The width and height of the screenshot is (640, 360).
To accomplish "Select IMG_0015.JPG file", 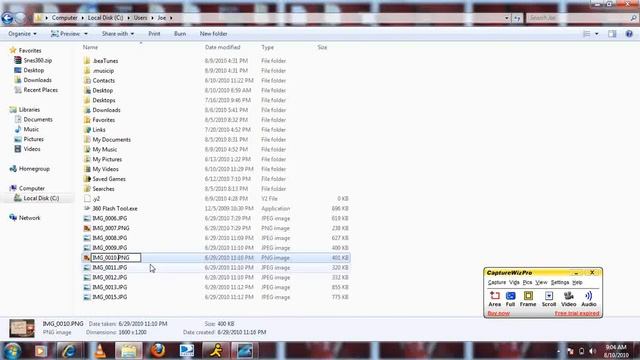I will (105, 297).
